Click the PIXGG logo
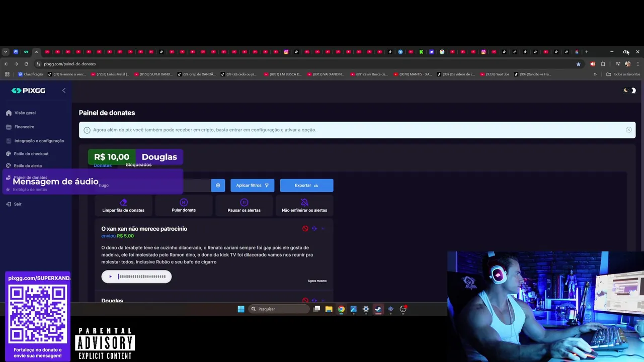 [28, 90]
